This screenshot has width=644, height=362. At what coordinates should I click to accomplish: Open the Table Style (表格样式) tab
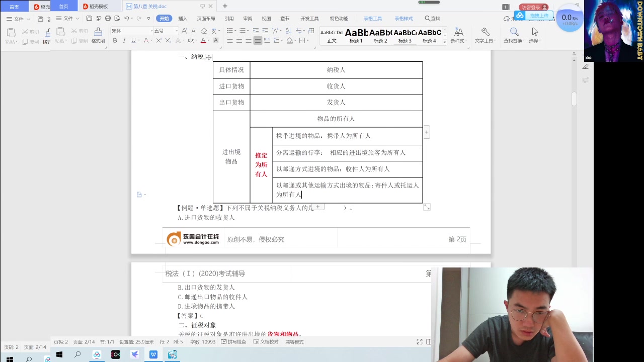pyautogui.click(x=404, y=19)
